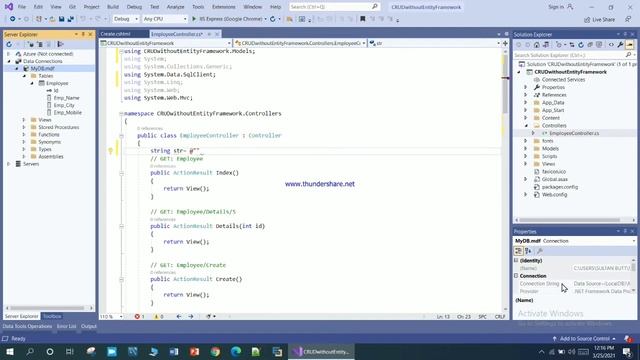
Task: Click the warning count icon in status strip
Action: tap(156, 316)
